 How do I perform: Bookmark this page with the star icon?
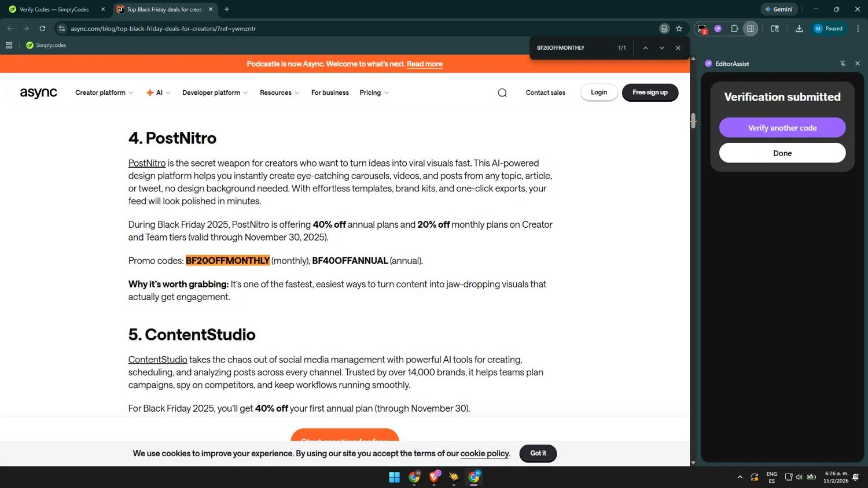click(x=679, y=28)
